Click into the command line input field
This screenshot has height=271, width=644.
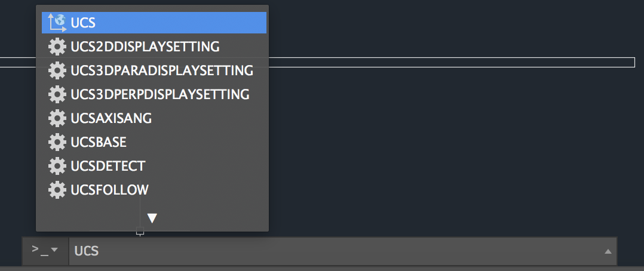pyautogui.click(x=337, y=251)
